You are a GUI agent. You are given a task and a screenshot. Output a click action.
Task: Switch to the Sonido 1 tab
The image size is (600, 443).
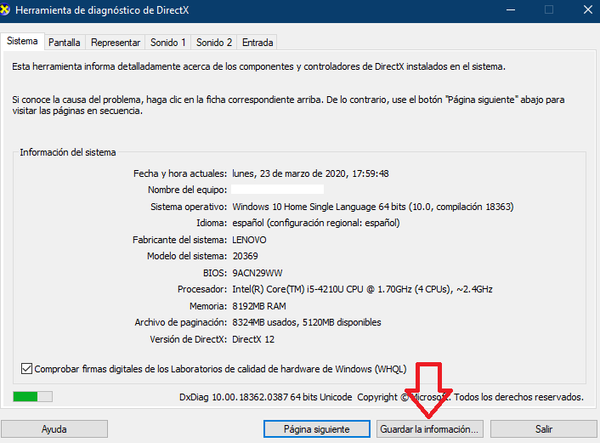[168, 42]
